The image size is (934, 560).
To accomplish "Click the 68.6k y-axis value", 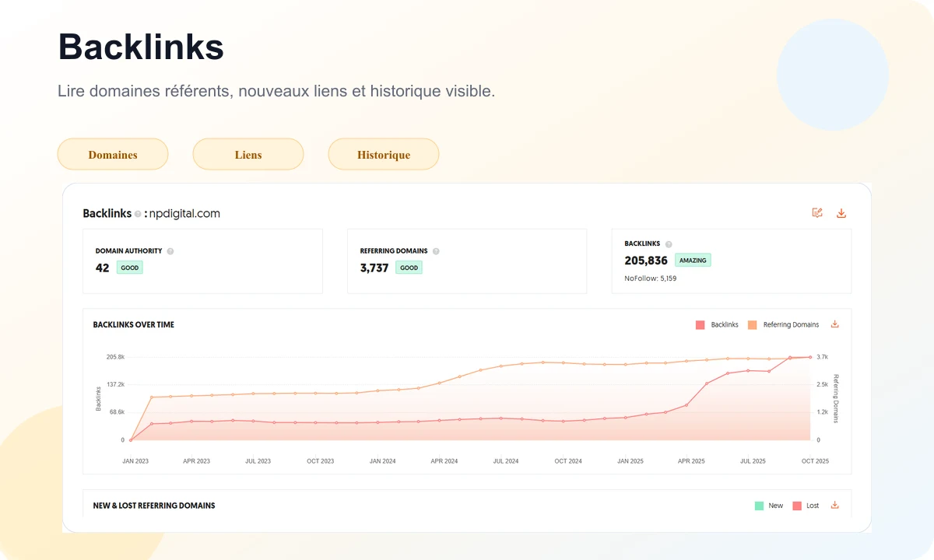I will [x=117, y=412].
